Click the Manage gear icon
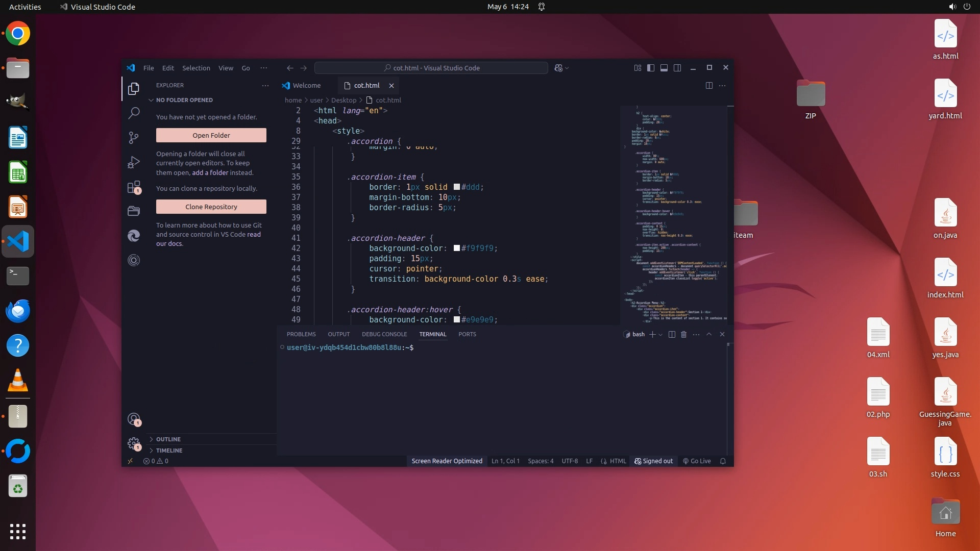Screen dimensions: 980x551 tap(134, 443)
